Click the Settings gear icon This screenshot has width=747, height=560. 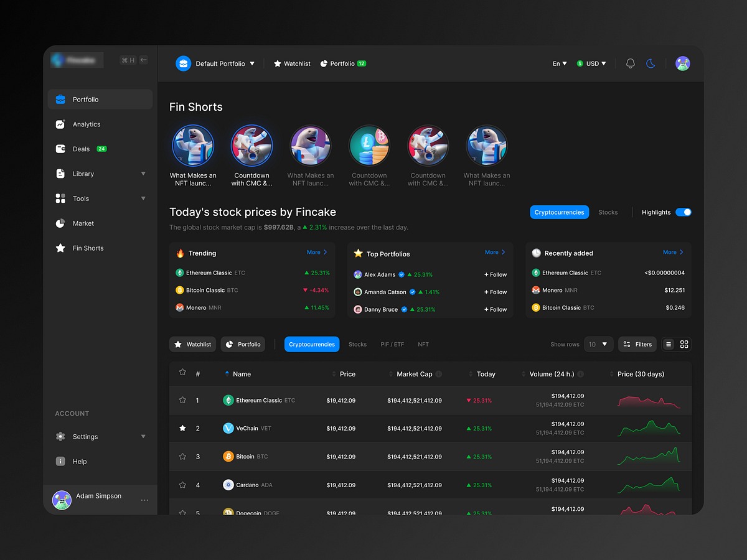click(x=60, y=437)
